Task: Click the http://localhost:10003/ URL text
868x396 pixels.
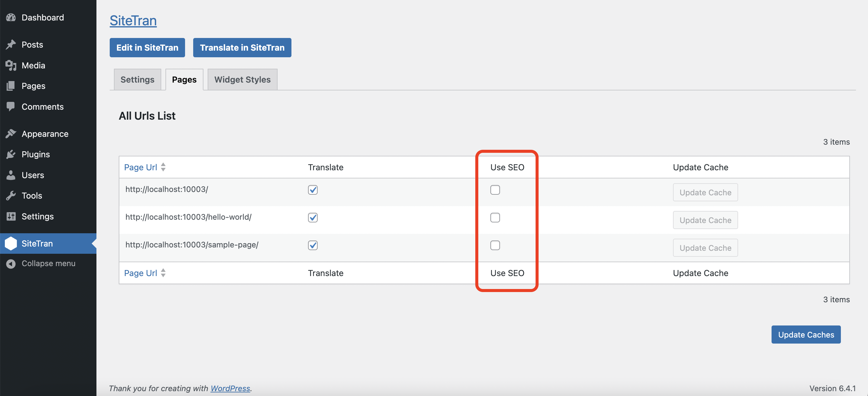Action: [x=167, y=189]
